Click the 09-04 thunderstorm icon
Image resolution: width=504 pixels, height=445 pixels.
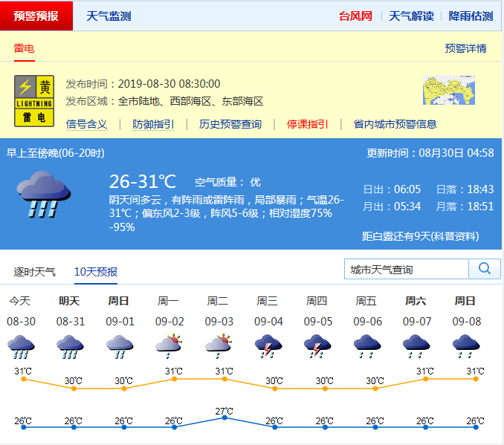[268, 347]
